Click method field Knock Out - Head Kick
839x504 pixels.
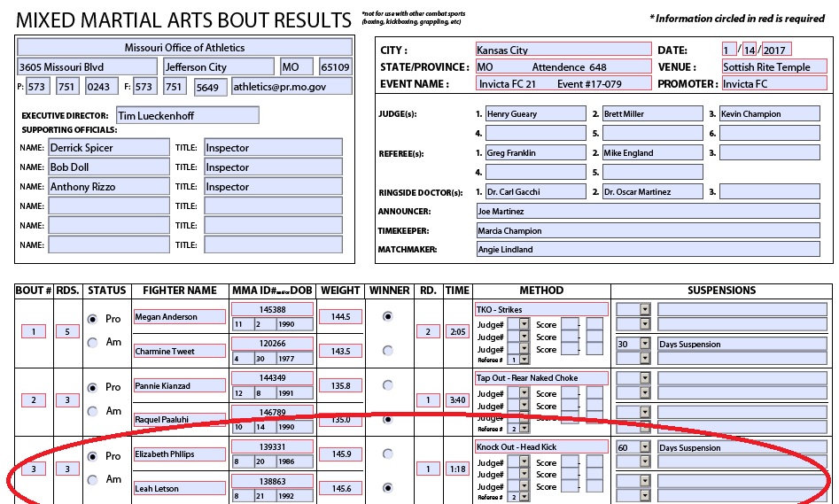(x=541, y=446)
